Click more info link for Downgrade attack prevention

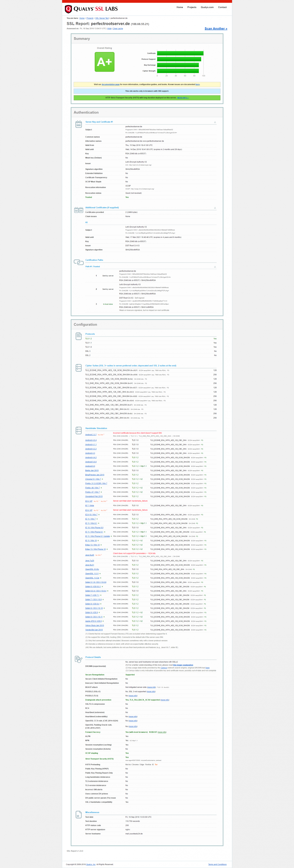[x=165, y=700]
